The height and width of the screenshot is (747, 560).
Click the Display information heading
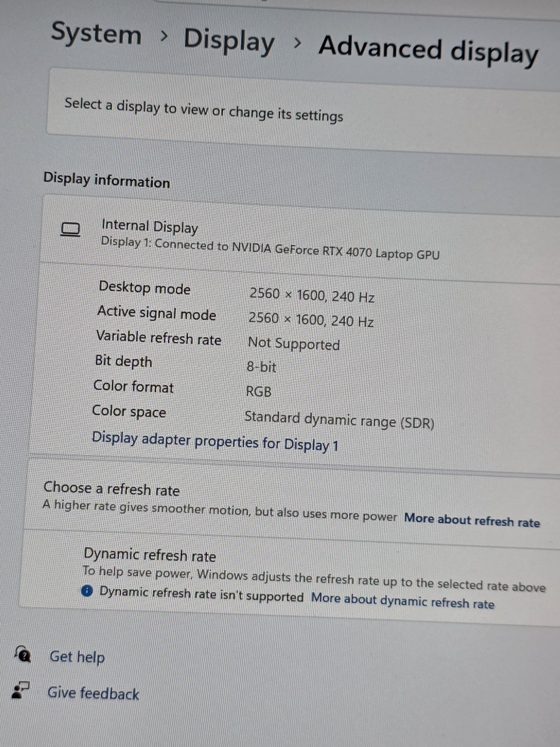[x=107, y=180]
